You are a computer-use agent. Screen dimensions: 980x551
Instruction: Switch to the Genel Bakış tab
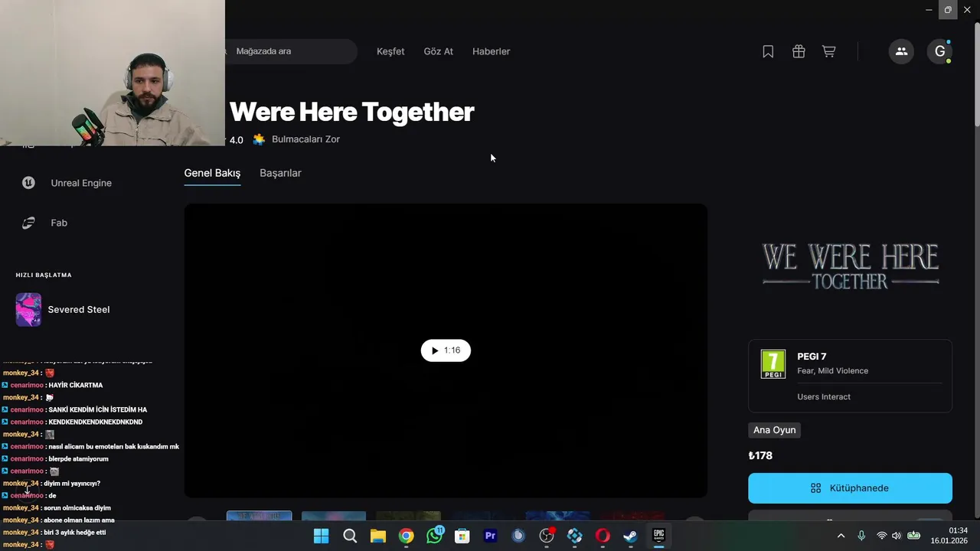[212, 173]
